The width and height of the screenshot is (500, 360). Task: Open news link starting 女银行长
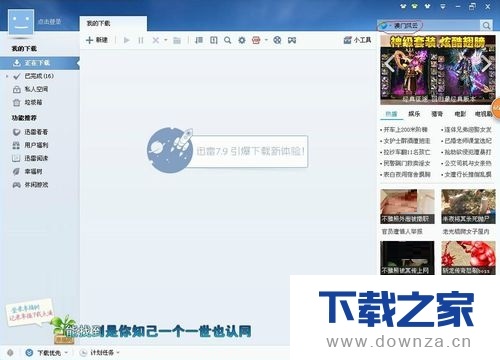coord(467,174)
